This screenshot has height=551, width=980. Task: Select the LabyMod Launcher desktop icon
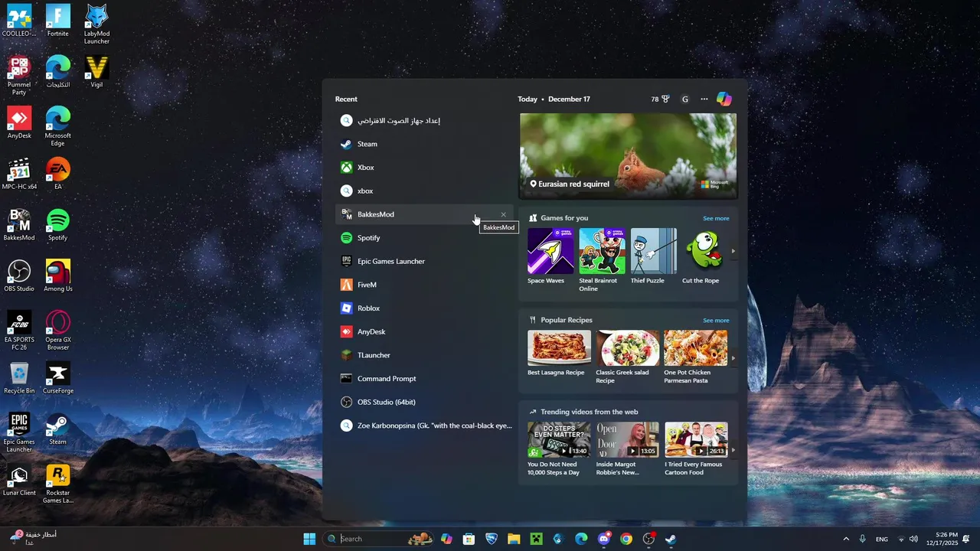(96, 24)
